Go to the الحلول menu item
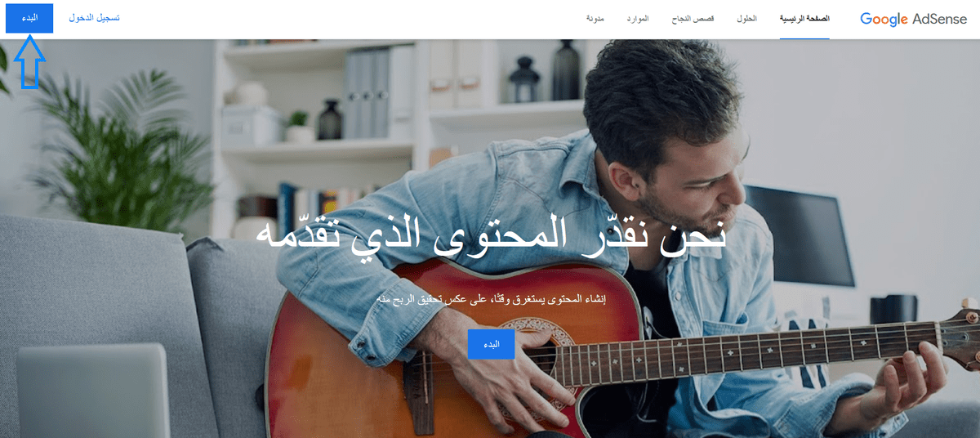The height and width of the screenshot is (438, 980). coord(746,18)
